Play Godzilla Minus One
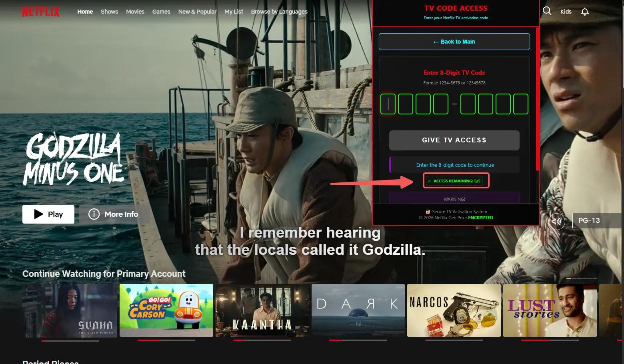 [48, 214]
